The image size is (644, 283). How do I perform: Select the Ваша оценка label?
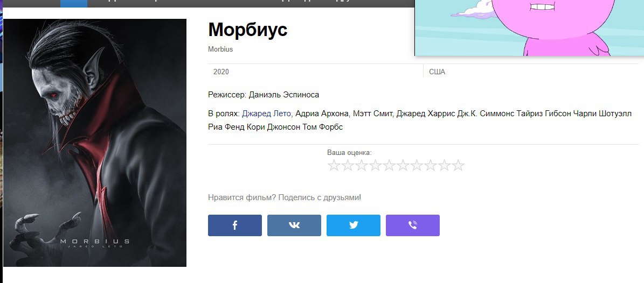pyautogui.click(x=349, y=153)
